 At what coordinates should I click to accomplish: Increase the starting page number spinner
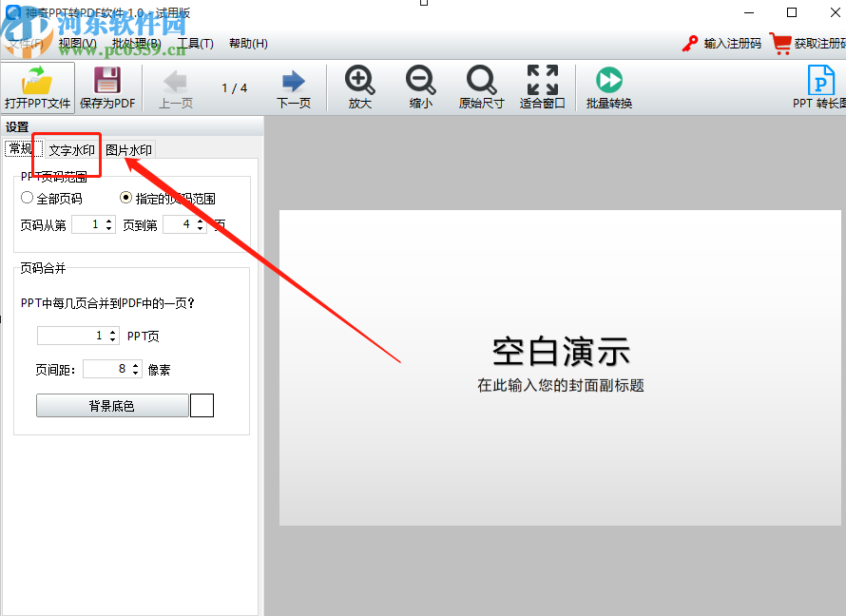pyautogui.click(x=107, y=220)
